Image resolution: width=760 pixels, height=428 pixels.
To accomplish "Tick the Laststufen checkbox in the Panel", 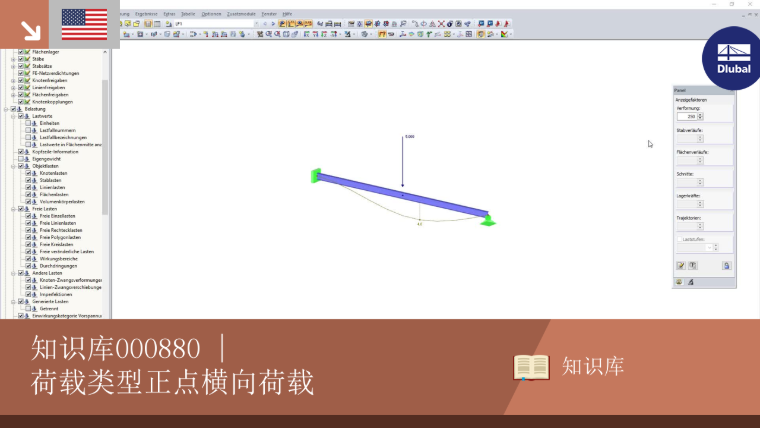I will [680, 239].
